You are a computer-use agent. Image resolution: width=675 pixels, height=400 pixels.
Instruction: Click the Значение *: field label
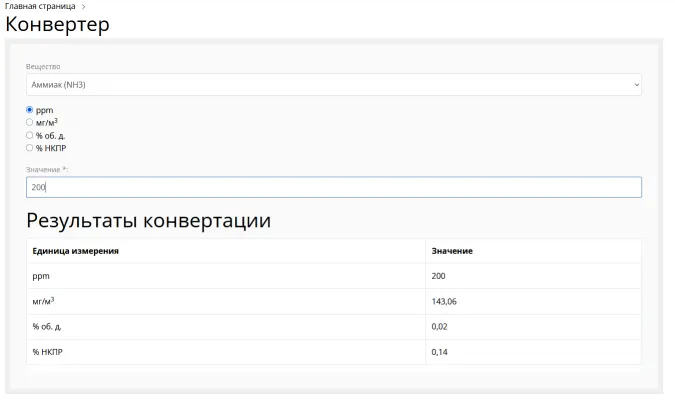(x=47, y=170)
